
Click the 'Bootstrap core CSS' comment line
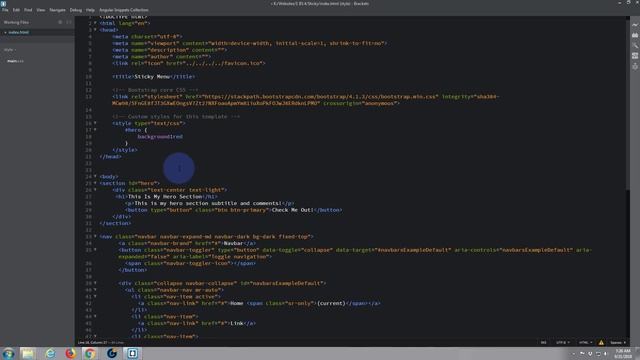[x=155, y=90]
